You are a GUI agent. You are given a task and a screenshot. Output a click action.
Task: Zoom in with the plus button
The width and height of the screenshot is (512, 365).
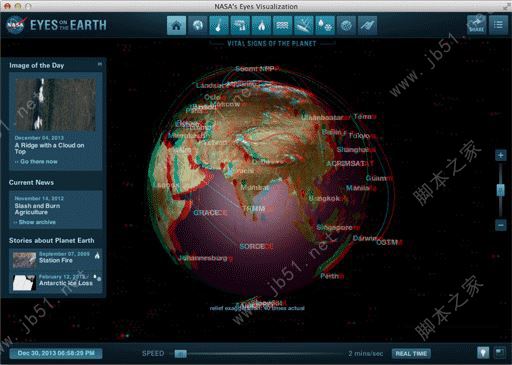coord(500,155)
